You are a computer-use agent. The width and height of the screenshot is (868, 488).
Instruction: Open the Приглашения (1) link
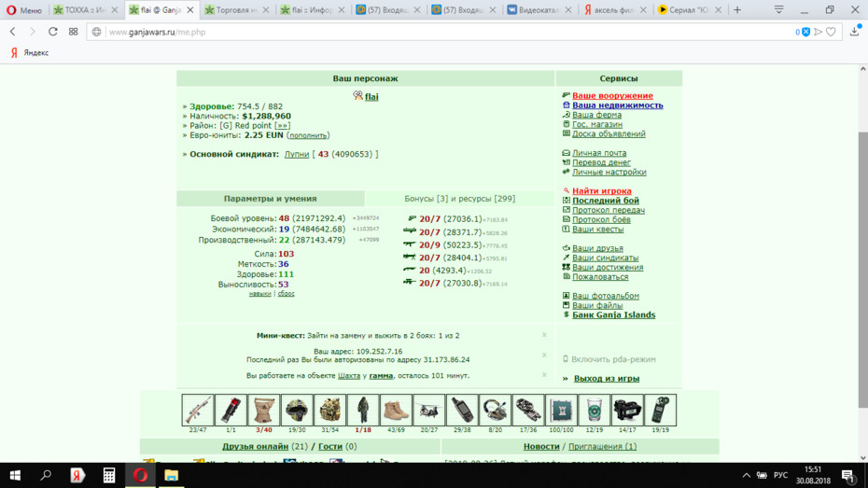coord(602,447)
